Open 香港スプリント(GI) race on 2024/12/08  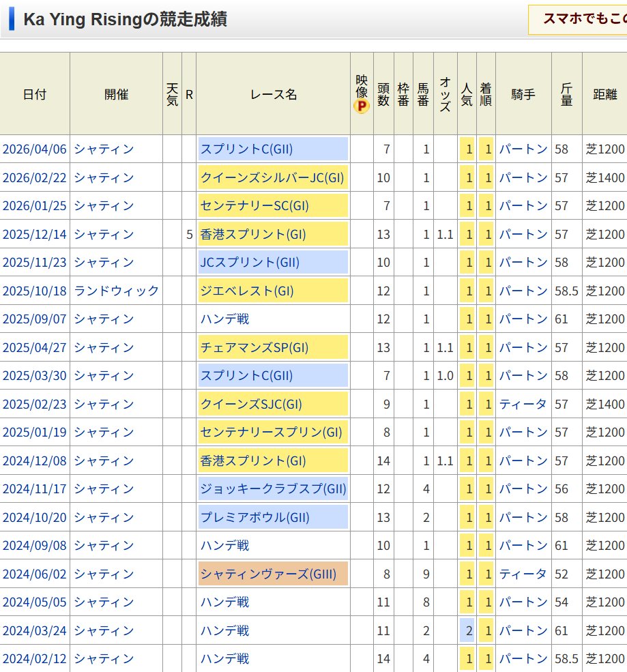click(253, 461)
